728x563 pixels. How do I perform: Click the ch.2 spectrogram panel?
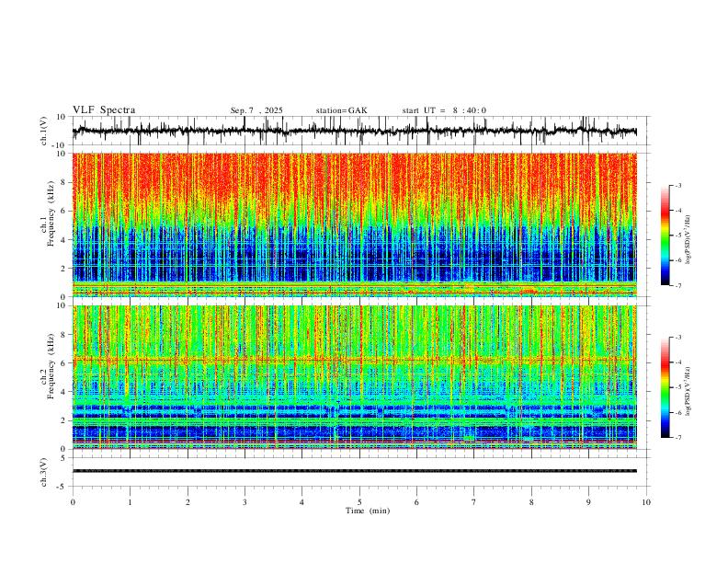[354, 377]
